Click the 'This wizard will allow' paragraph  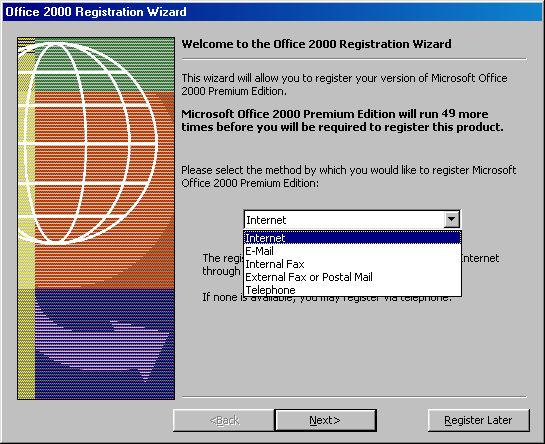point(344,84)
